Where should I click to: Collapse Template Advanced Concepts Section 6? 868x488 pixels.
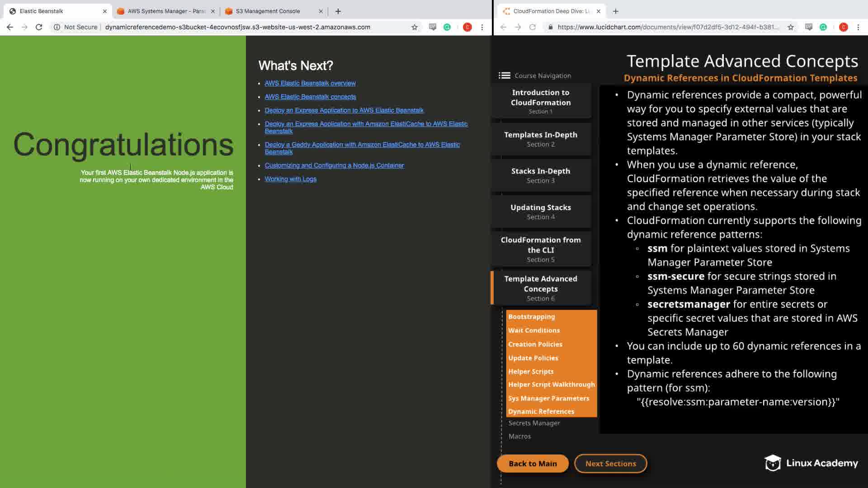(541, 288)
